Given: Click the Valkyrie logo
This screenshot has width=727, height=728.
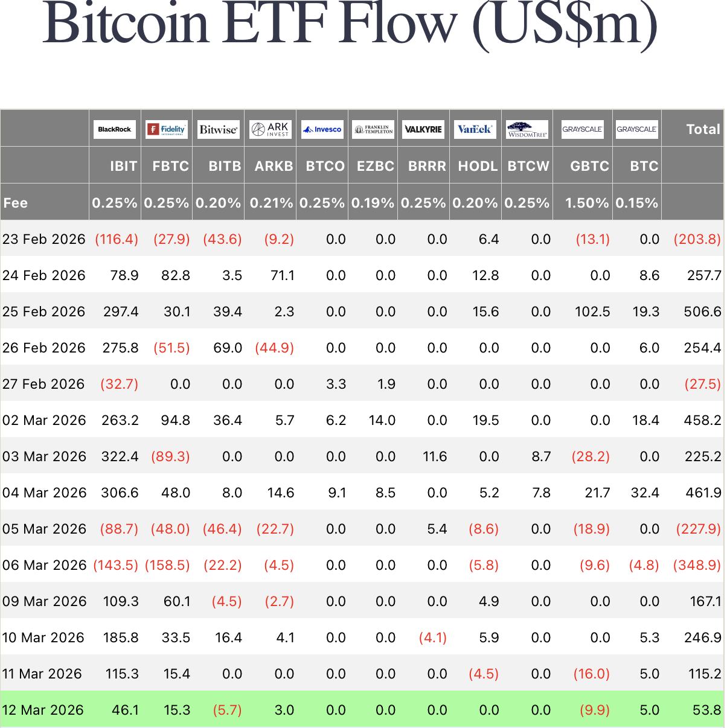Looking at the screenshot, I should 423,129.
